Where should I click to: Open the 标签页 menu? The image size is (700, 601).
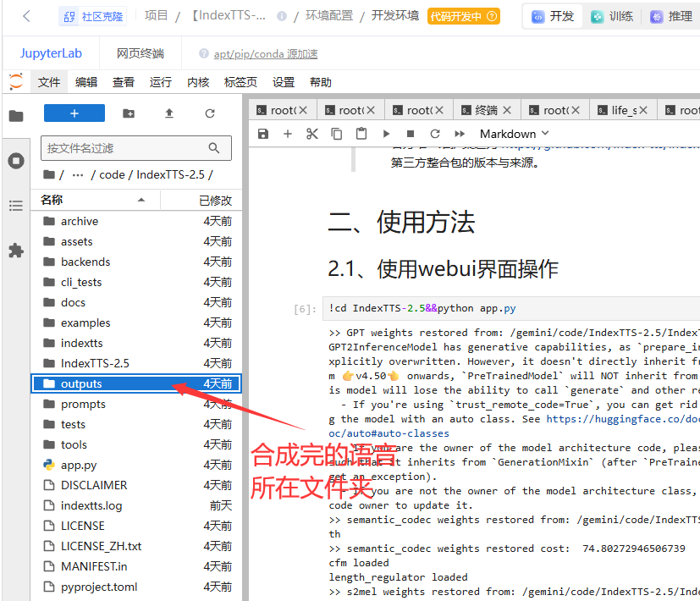[x=240, y=82]
